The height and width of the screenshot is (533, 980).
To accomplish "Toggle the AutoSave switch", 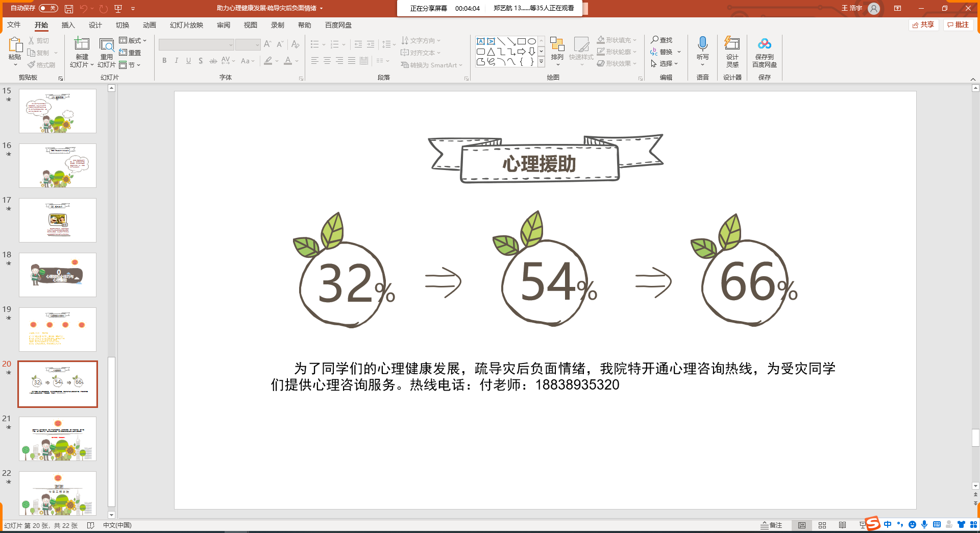I will (48, 8).
